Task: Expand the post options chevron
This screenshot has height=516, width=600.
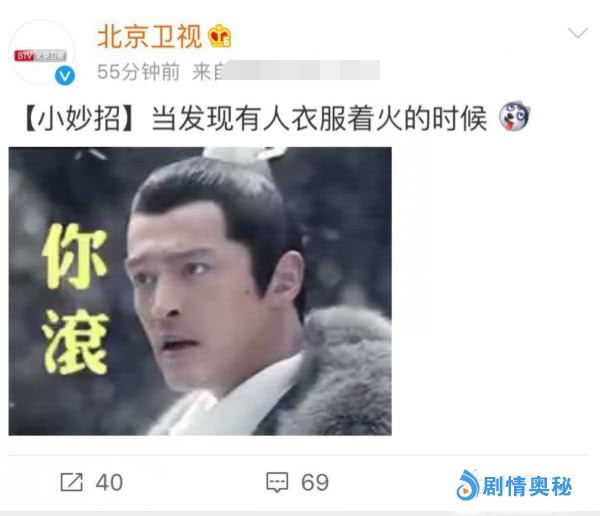Action: (x=578, y=33)
